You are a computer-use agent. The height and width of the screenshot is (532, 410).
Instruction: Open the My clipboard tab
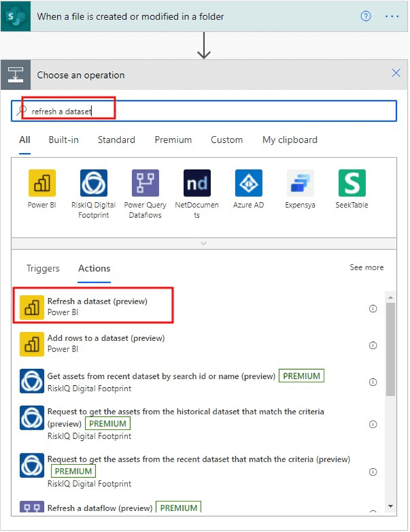(x=290, y=140)
